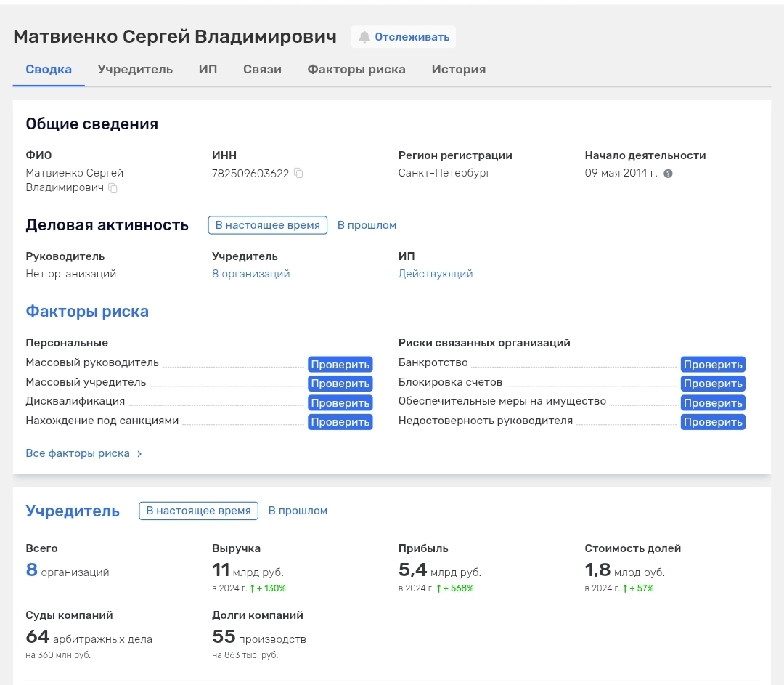This screenshot has width=784, height=685.
Task: Click the bell icon next to Отслеживать
Action: tap(364, 37)
